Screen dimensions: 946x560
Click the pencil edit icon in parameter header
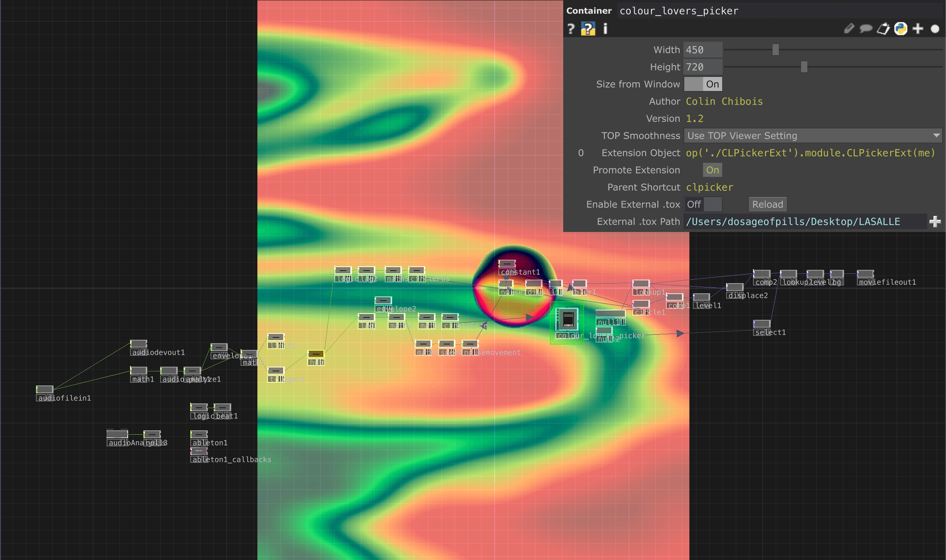click(x=849, y=29)
